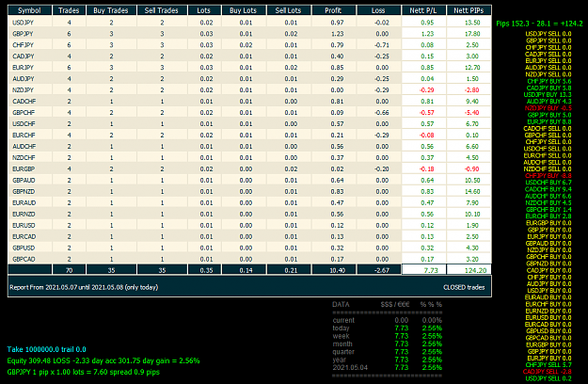Select the month row in DATA panel
This screenshot has width=588, height=384.
(388, 344)
